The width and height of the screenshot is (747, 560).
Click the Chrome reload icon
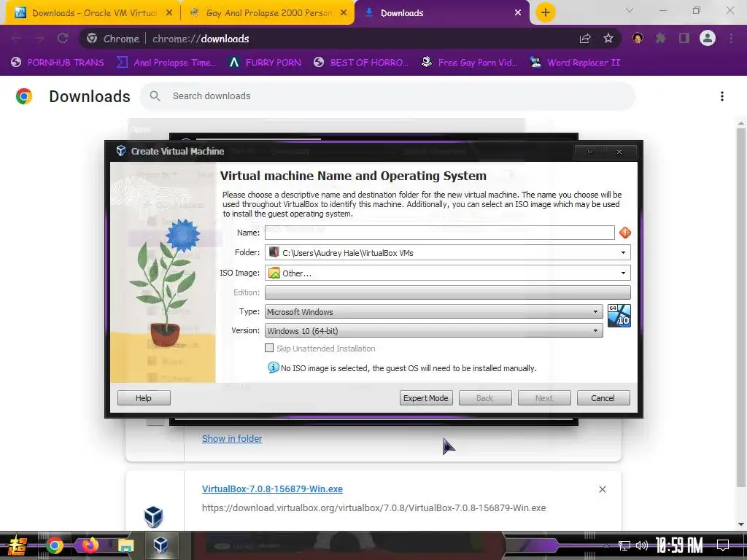click(x=63, y=39)
